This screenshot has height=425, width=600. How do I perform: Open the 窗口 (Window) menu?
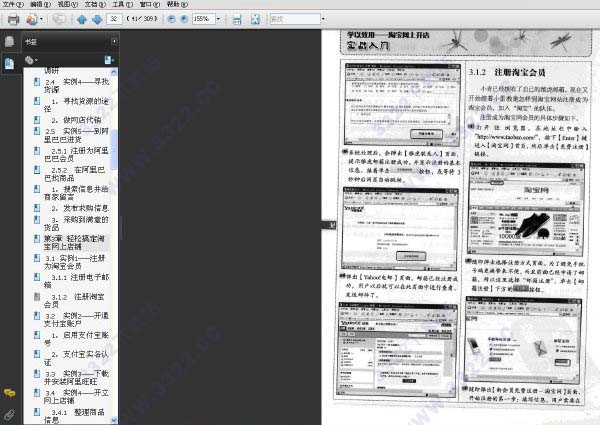click(x=150, y=4)
